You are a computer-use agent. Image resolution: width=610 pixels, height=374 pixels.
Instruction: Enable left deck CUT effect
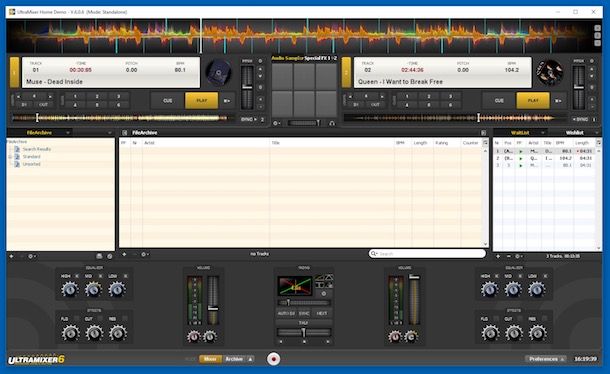pyautogui.click(x=101, y=319)
